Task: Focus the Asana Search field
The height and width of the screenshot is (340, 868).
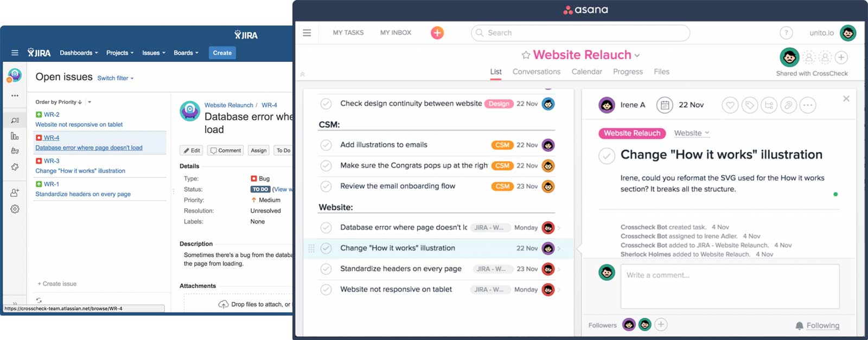Action: tap(580, 33)
